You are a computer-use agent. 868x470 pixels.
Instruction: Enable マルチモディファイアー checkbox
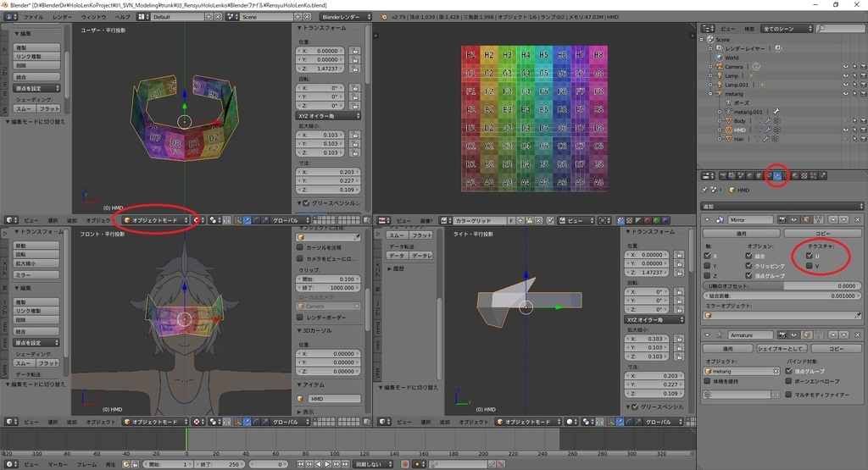click(788, 395)
